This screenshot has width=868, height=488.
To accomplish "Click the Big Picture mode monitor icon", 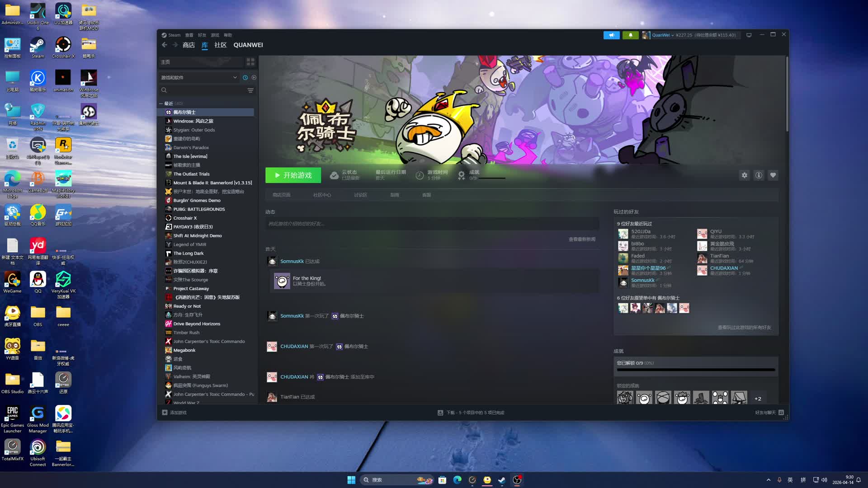I will tap(749, 35).
